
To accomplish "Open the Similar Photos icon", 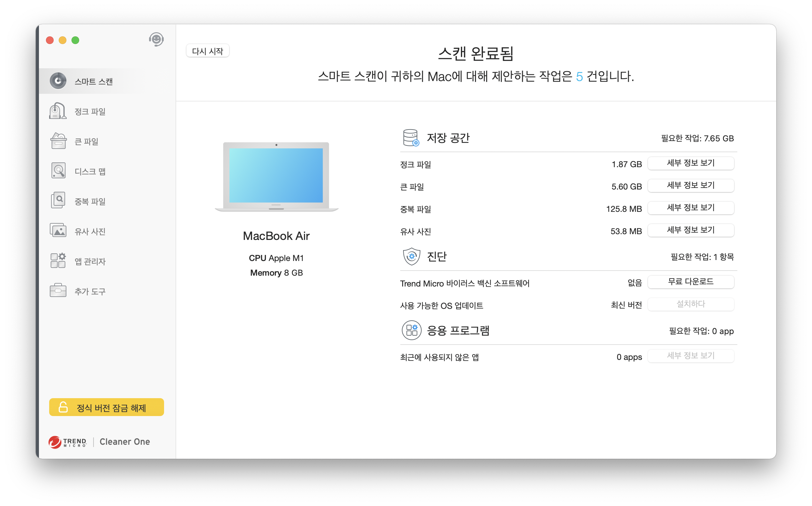I will pos(58,231).
